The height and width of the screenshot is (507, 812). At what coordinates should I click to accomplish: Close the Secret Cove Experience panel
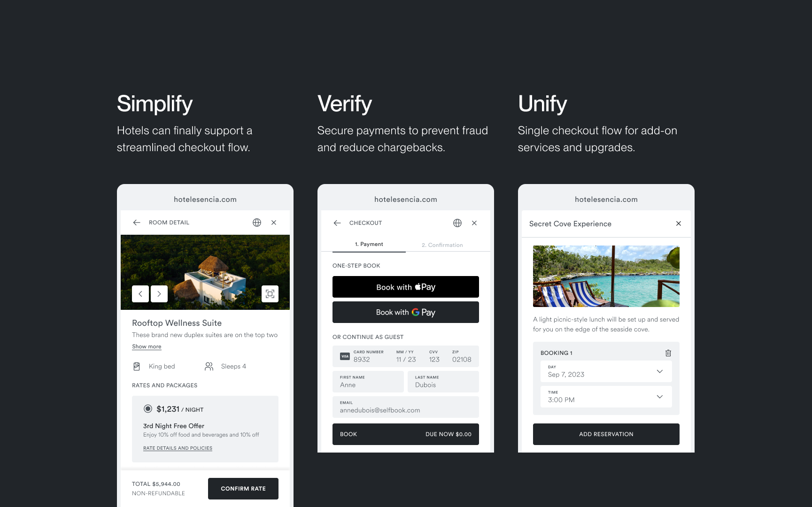pyautogui.click(x=679, y=223)
